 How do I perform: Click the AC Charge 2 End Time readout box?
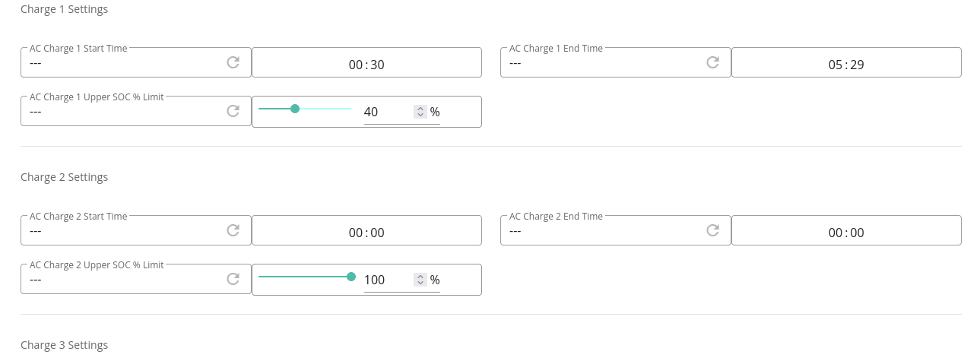click(616, 230)
